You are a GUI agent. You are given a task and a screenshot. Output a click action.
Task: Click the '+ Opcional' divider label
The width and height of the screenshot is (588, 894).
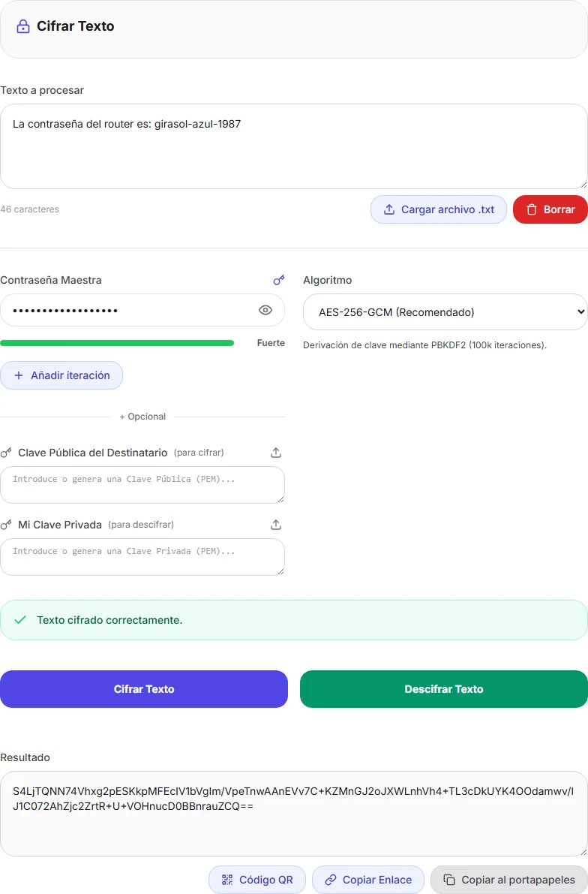click(x=142, y=416)
